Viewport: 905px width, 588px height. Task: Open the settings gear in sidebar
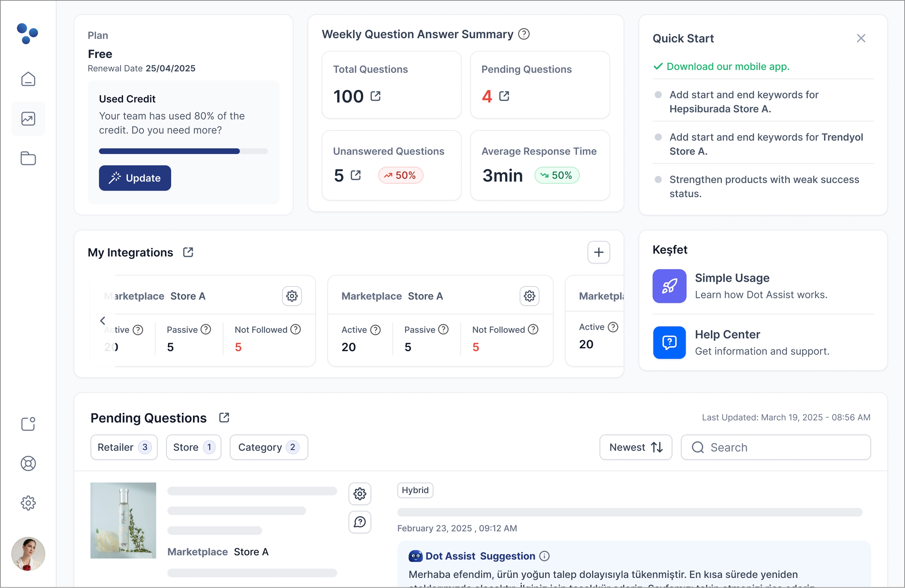[x=28, y=503]
